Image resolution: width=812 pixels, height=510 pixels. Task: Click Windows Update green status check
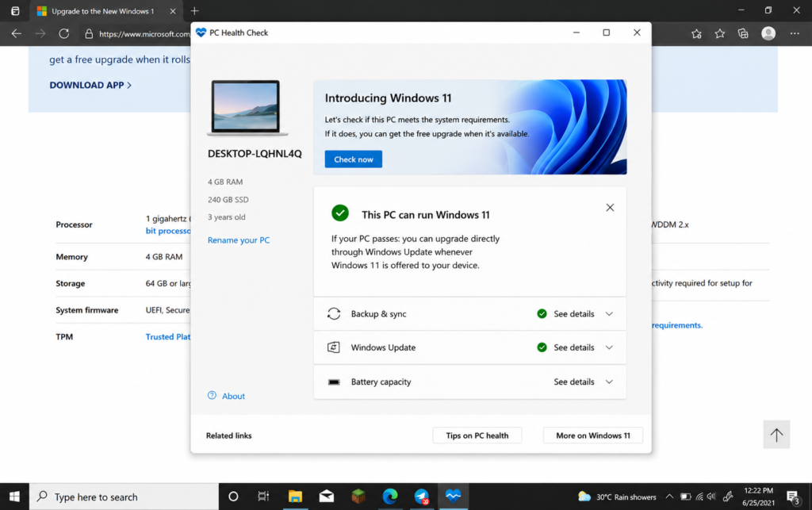point(542,347)
